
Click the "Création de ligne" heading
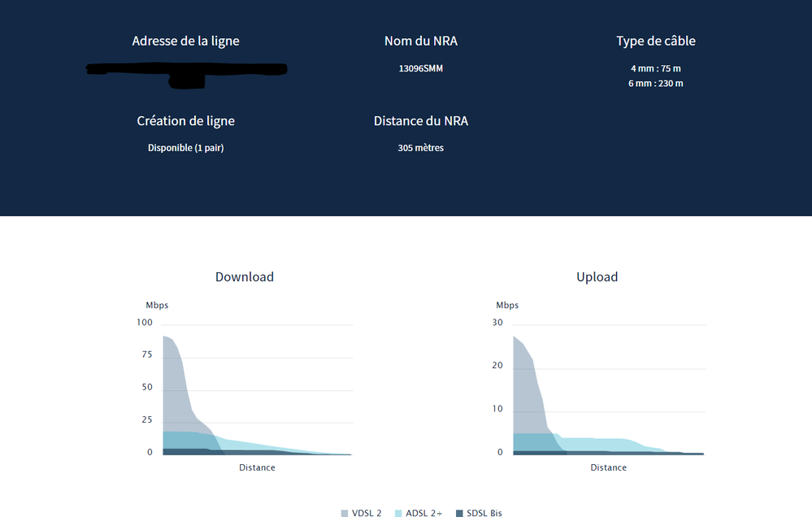click(x=185, y=121)
